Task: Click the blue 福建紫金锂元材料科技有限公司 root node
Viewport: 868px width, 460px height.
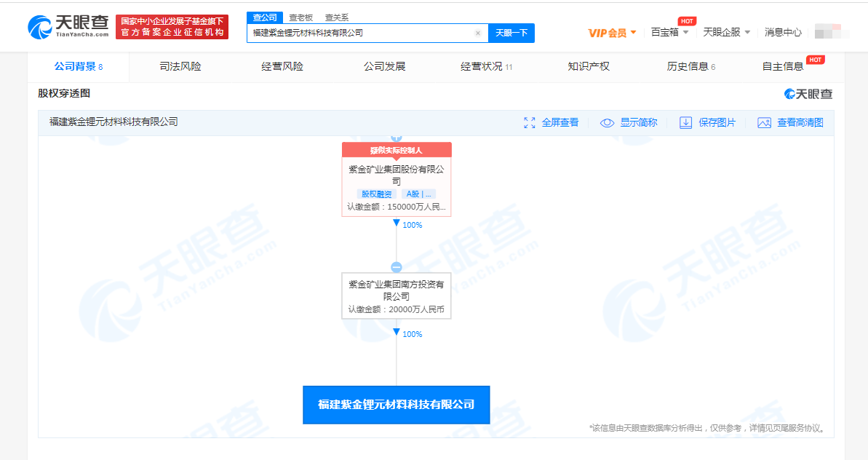Action: click(397, 405)
